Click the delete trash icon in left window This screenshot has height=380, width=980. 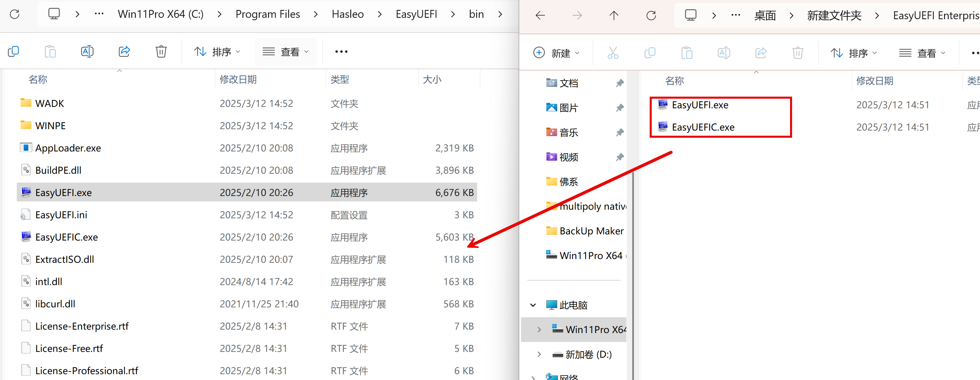tap(161, 51)
